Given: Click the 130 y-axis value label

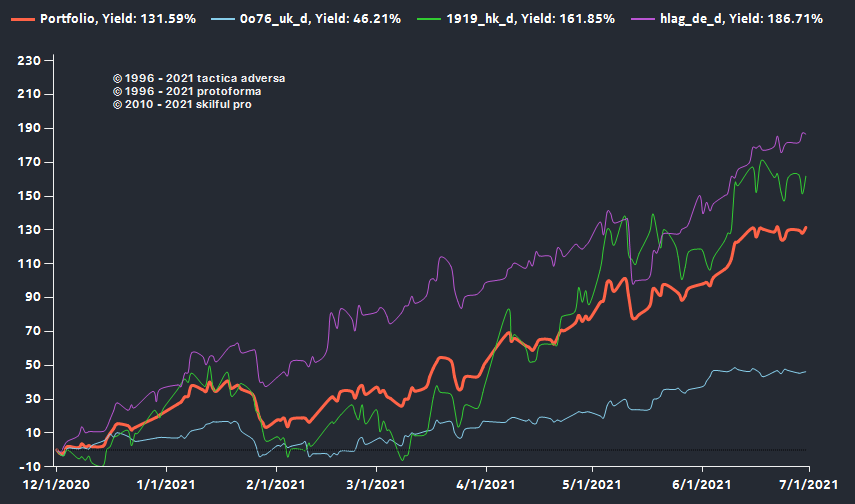Looking at the screenshot, I should coord(29,230).
